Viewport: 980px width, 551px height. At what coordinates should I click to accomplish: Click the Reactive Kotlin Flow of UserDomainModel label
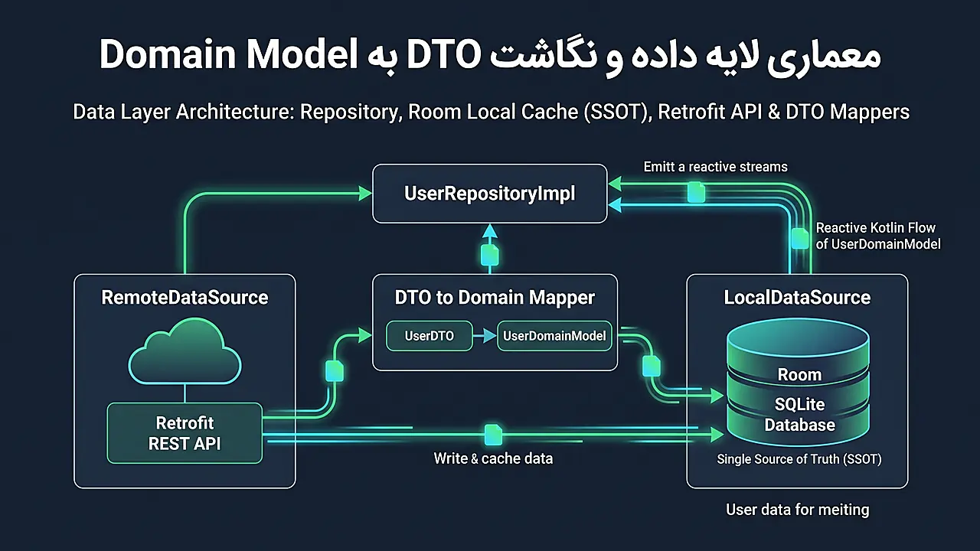pos(878,236)
